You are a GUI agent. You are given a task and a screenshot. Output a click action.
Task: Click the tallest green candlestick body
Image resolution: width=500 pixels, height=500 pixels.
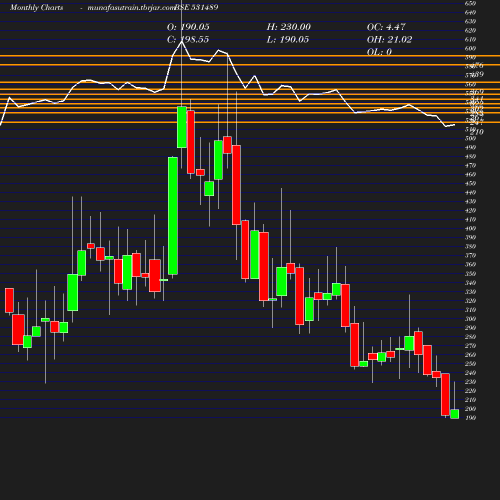[x=173, y=216]
